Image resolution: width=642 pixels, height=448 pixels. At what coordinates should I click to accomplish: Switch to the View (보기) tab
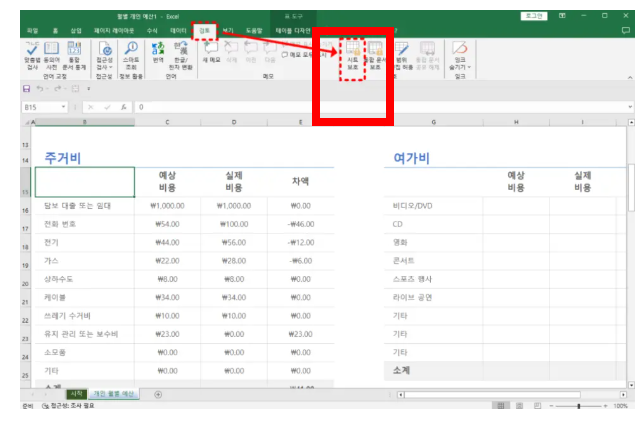[x=228, y=31]
